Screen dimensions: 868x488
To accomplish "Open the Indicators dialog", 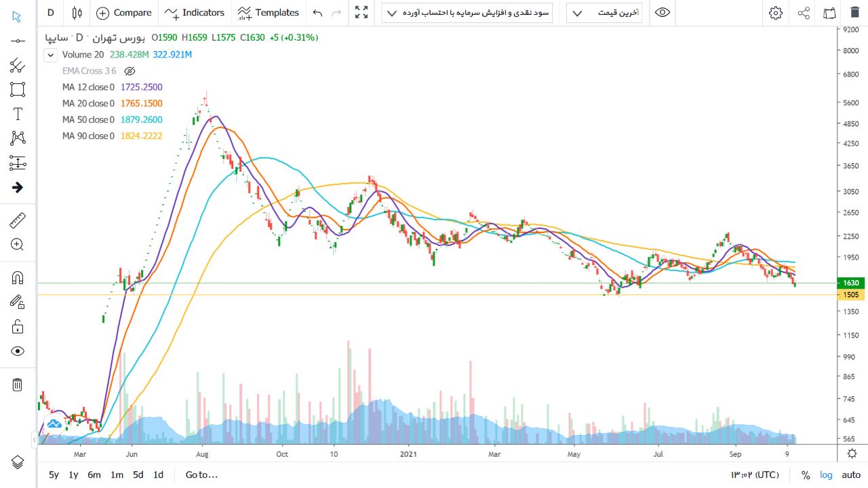I will (x=195, y=12).
